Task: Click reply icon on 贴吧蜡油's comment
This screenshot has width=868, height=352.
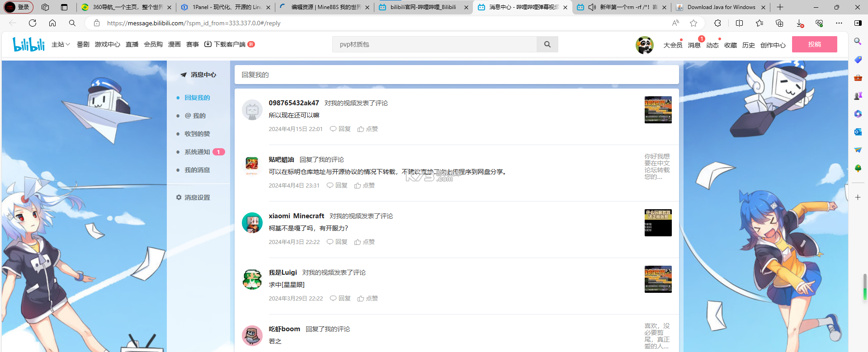Action: pyautogui.click(x=330, y=186)
